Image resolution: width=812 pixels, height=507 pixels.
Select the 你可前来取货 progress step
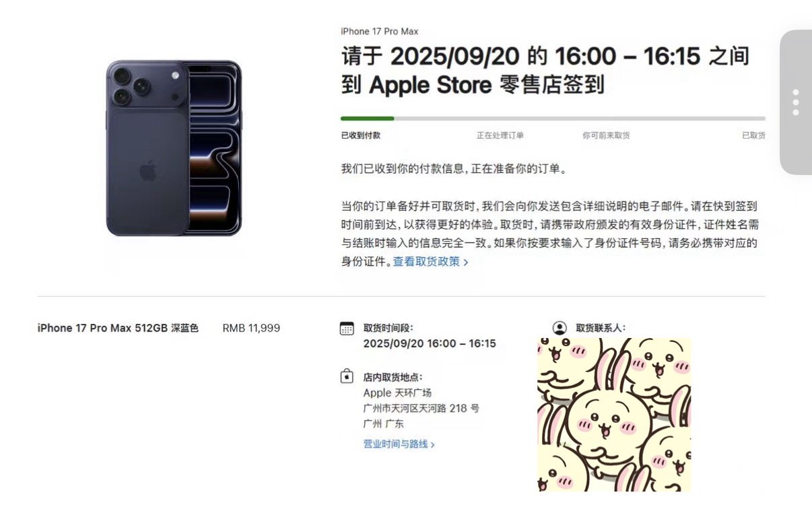pyautogui.click(x=606, y=135)
